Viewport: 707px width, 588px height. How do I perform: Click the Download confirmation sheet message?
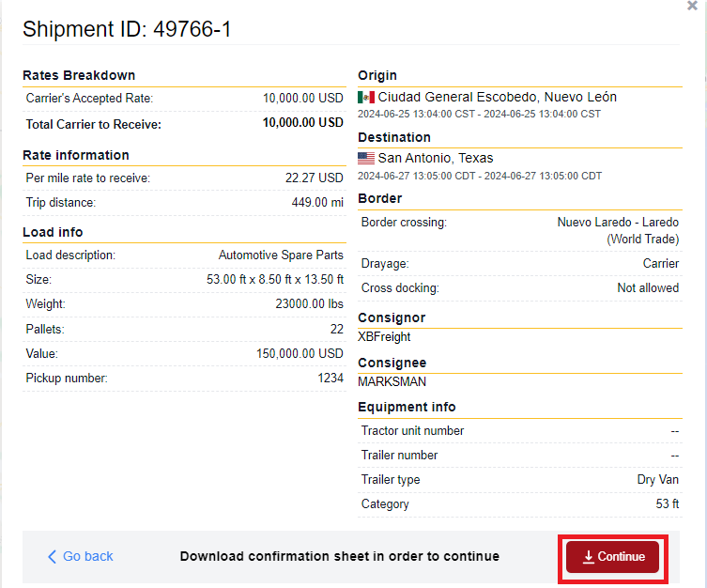(340, 556)
